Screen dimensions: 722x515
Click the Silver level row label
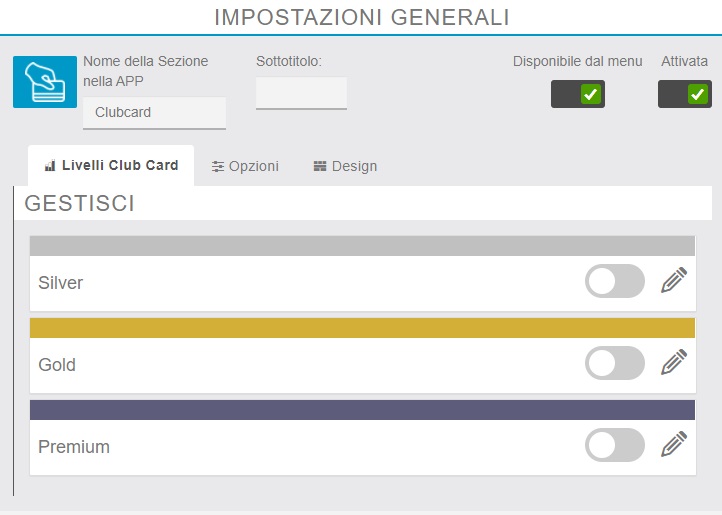61,283
